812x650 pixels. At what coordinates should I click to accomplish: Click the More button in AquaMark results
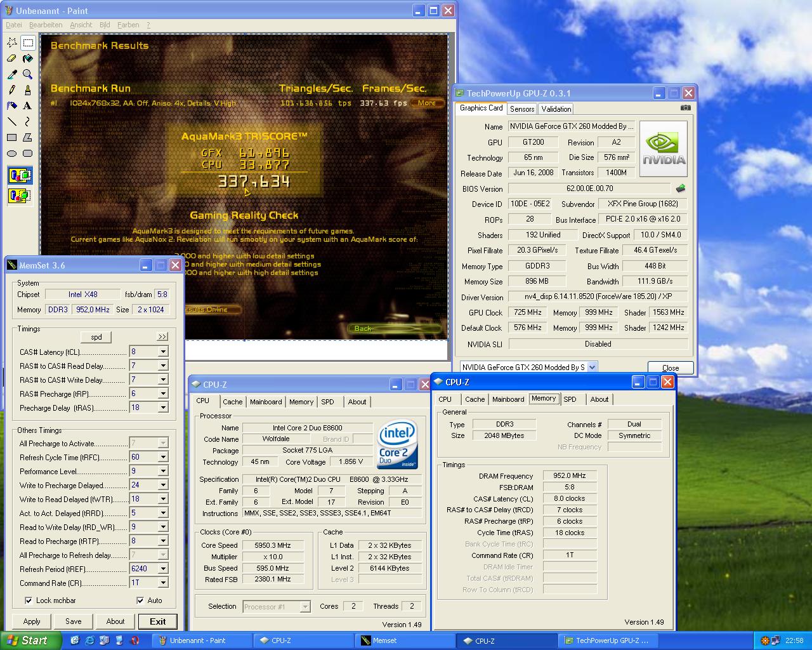click(x=427, y=103)
